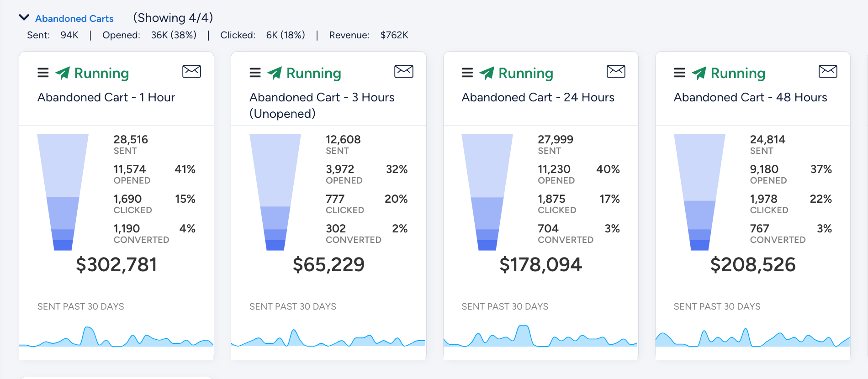
Task: Open hamburger menu on 1 Hour card
Action: 43,73
